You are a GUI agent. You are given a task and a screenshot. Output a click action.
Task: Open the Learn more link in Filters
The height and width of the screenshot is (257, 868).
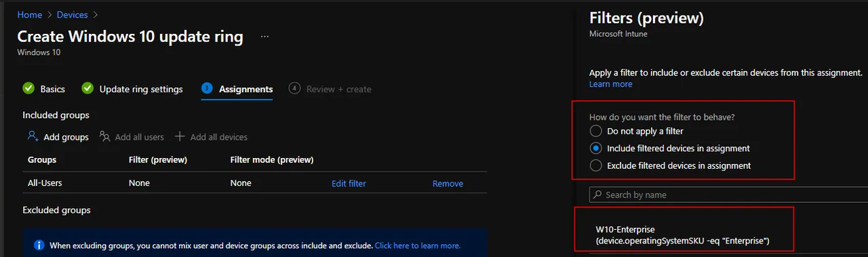[x=610, y=84]
